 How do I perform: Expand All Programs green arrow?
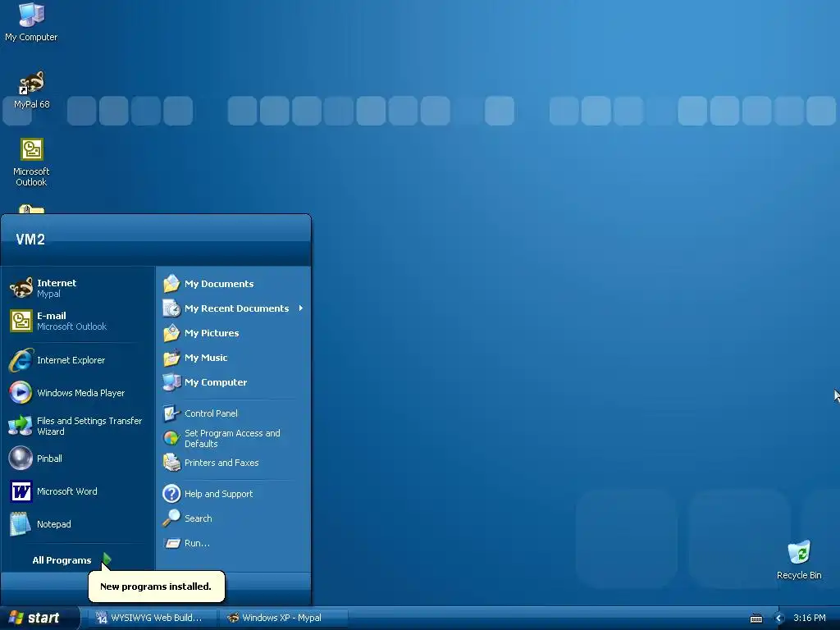[x=106, y=559]
